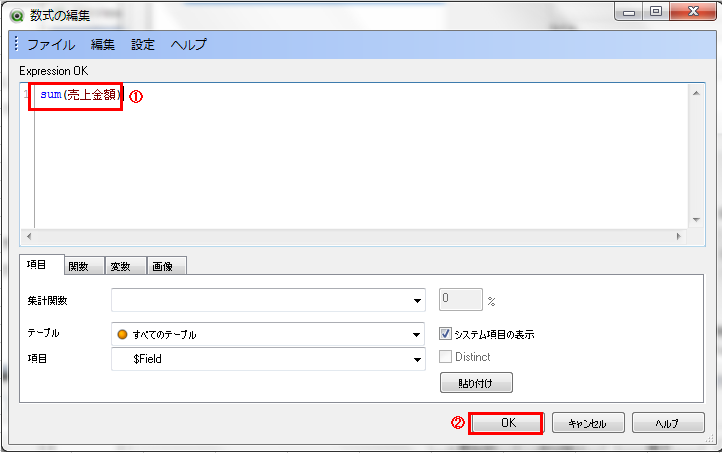Click the sum(売上金額) expression text

pos(80,95)
